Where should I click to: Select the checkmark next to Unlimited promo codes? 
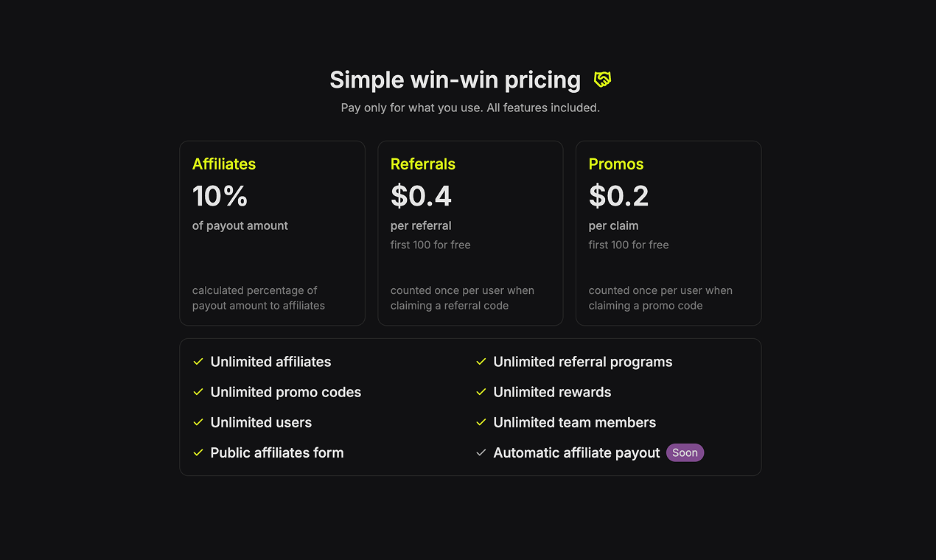click(x=198, y=392)
